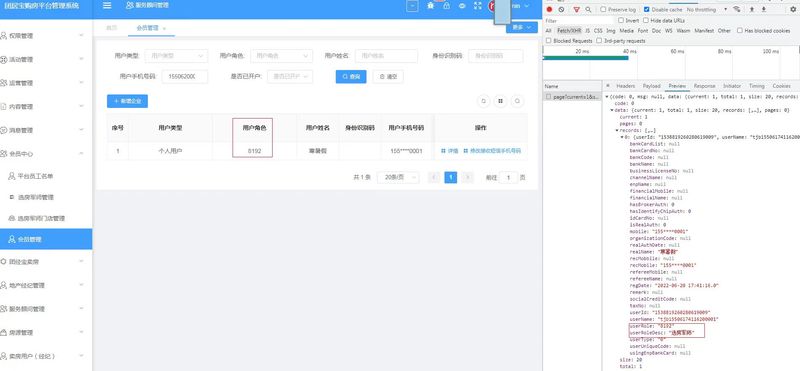Click the eye icon in top header
Viewport: 800px width, 371px height.
(462, 6)
